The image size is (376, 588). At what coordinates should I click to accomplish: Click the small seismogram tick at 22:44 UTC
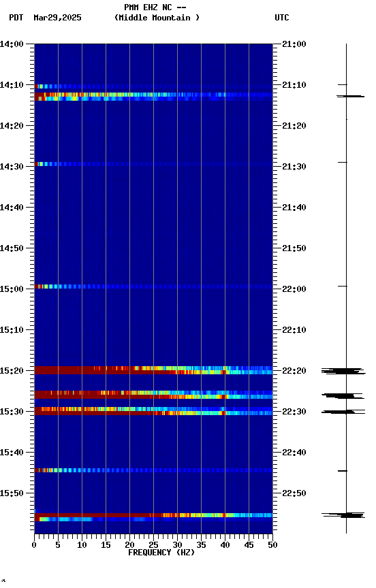343,471
